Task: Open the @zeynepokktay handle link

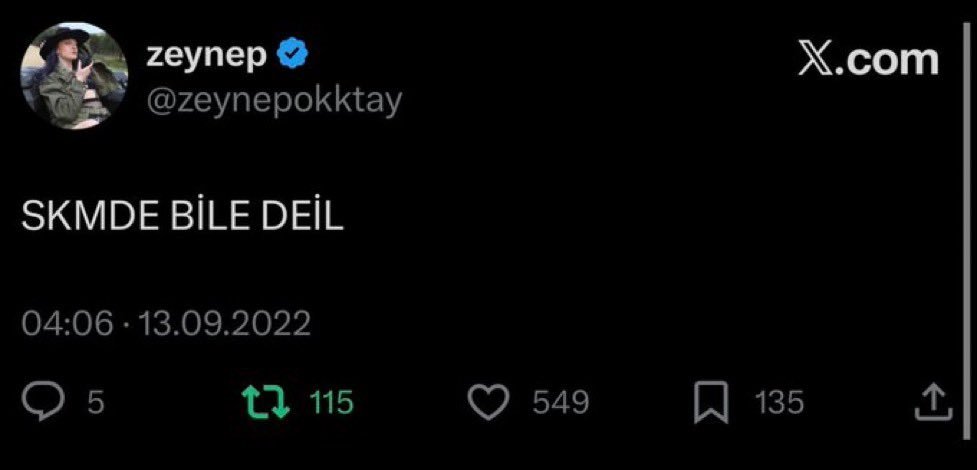Action: click(274, 100)
